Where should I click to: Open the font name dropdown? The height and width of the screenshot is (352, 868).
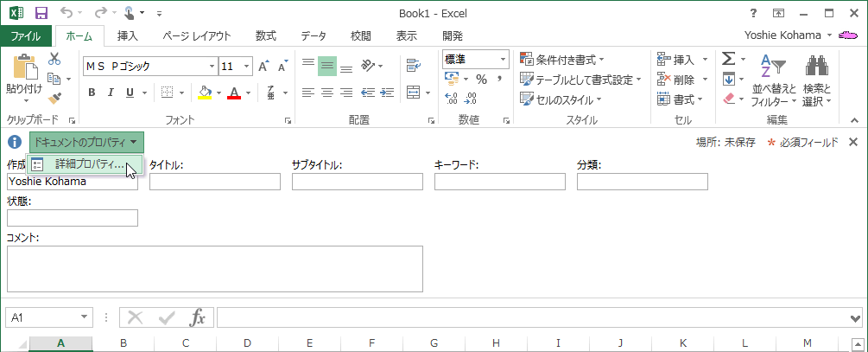pos(212,66)
